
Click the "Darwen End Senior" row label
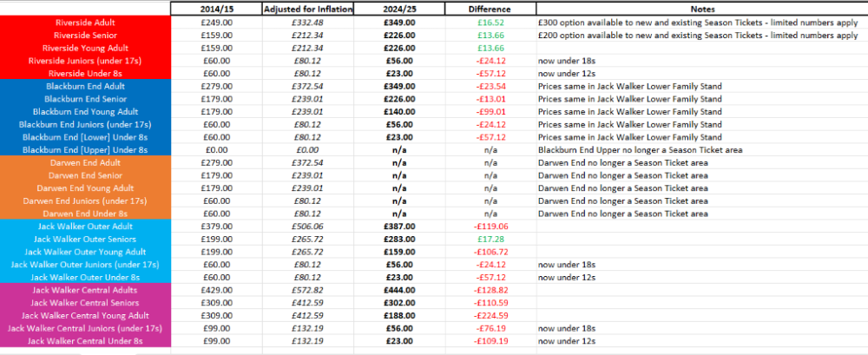(x=83, y=175)
